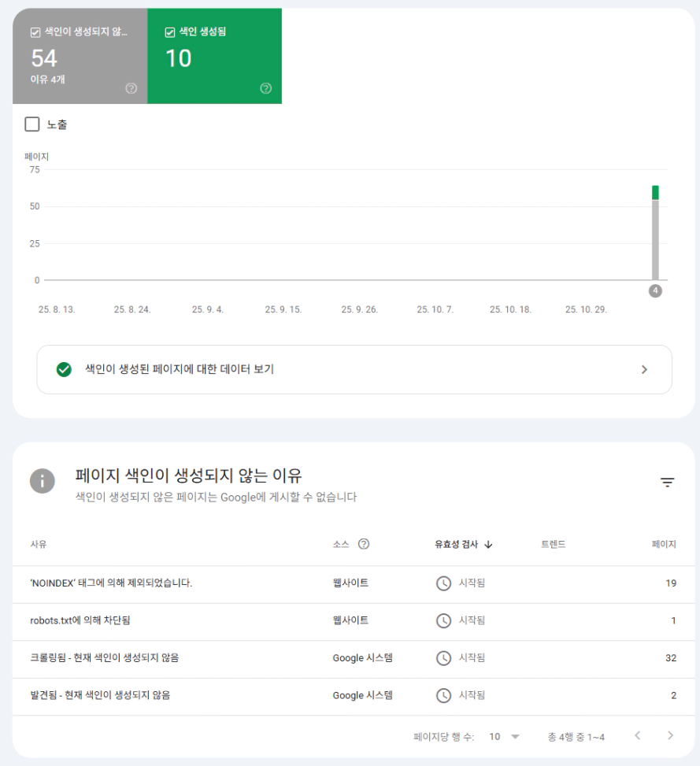The image size is (700, 766).
Task: Sort by the 유효성 검사 column arrow
Action: 488,544
